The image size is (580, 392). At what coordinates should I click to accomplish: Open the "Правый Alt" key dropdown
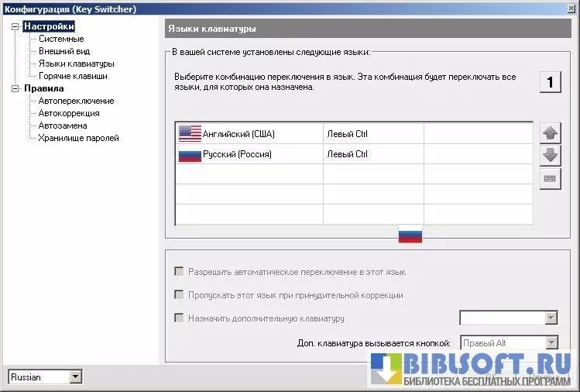pos(551,342)
